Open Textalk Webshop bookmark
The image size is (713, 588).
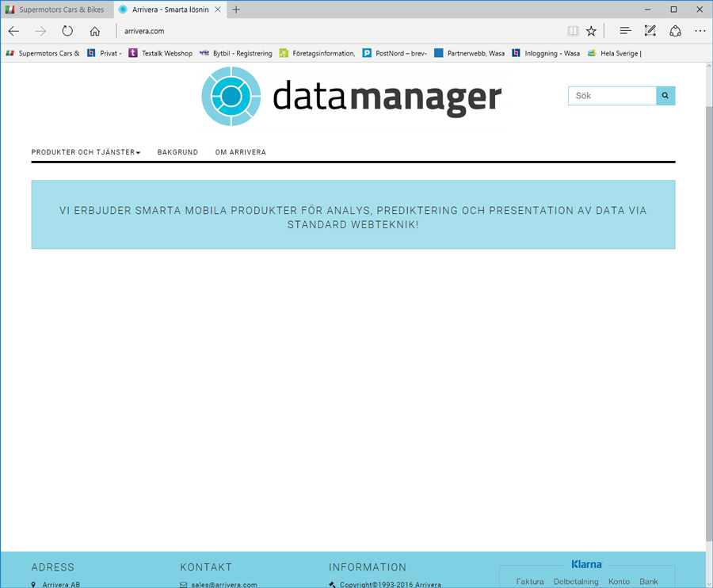tap(160, 53)
